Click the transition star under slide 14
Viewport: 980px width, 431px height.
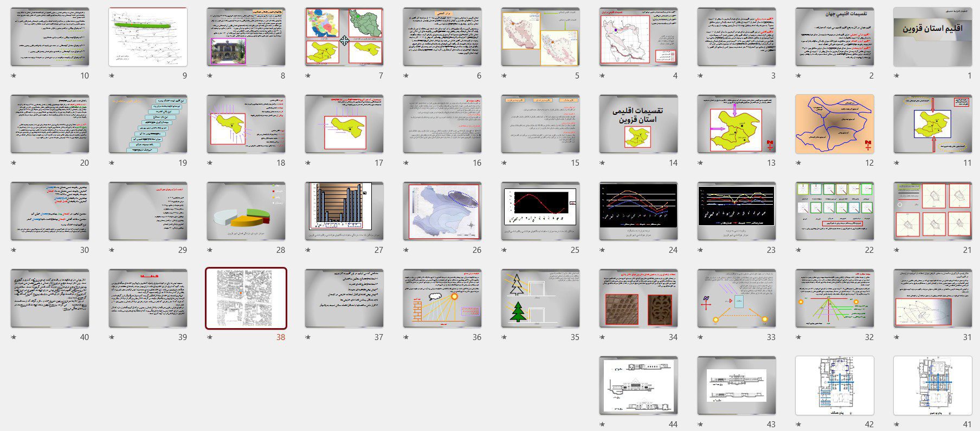click(602, 163)
